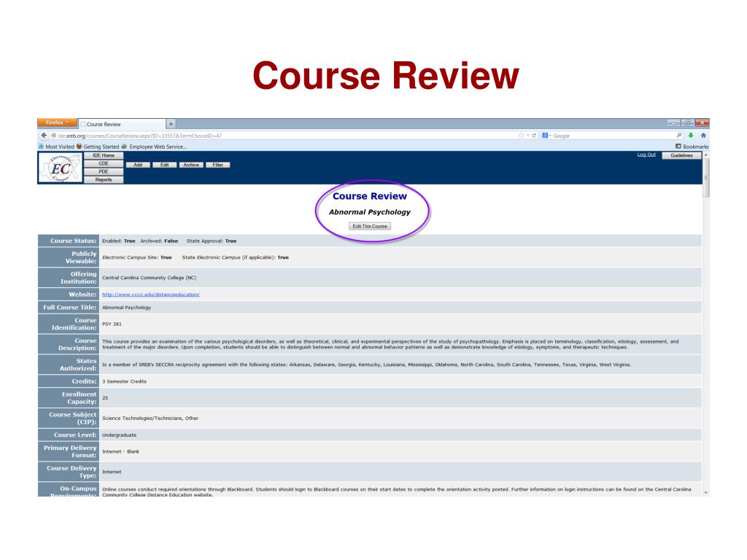747x560 pixels.
Task: Click the States Authorized row label
Action: (68, 365)
